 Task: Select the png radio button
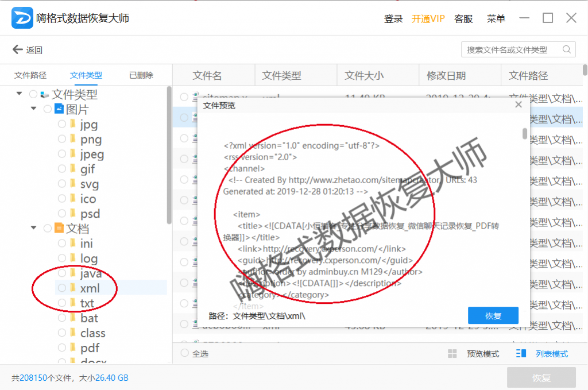[x=62, y=139]
